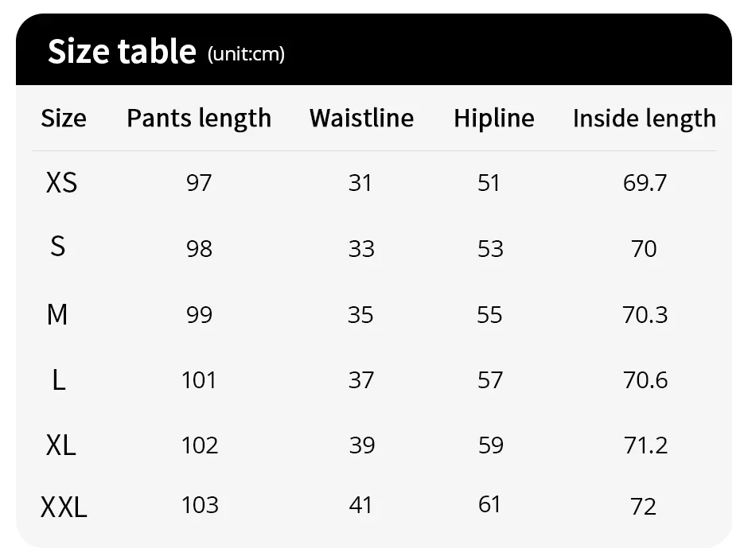The height and width of the screenshot is (560, 748).
Task: Select hipline value 61
Action: coord(489,504)
